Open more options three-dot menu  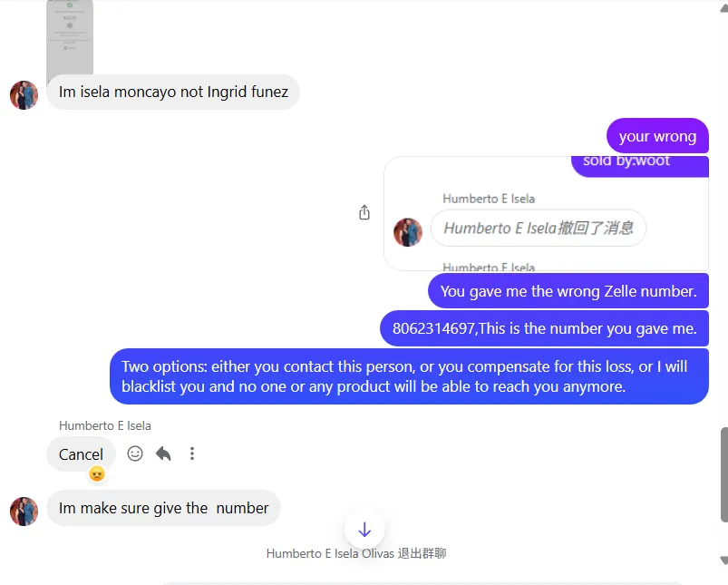click(x=192, y=453)
